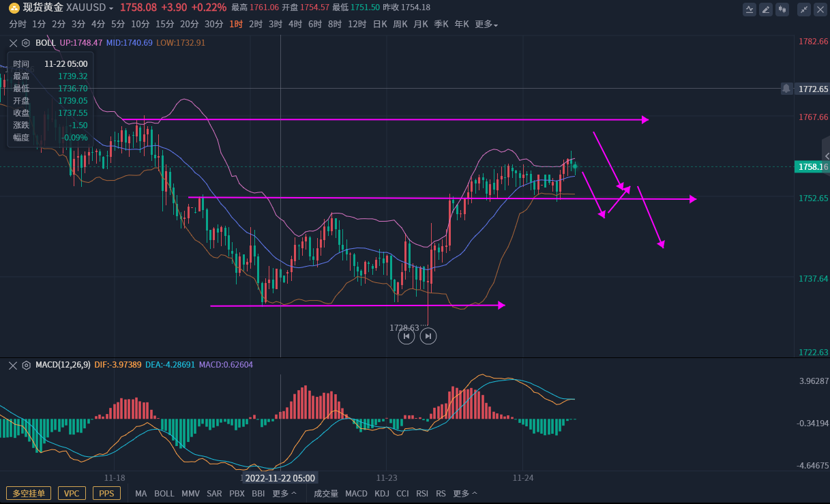
Task: Toggle the VPC indicator button
Action: click(72, 493)
